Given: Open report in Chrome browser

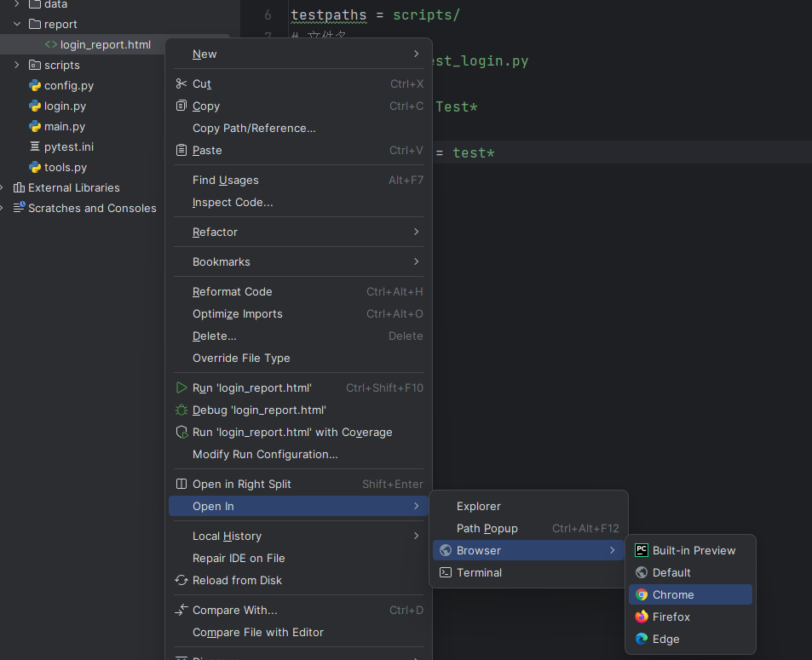Looking at the screenshot, I should coord(673,594).
